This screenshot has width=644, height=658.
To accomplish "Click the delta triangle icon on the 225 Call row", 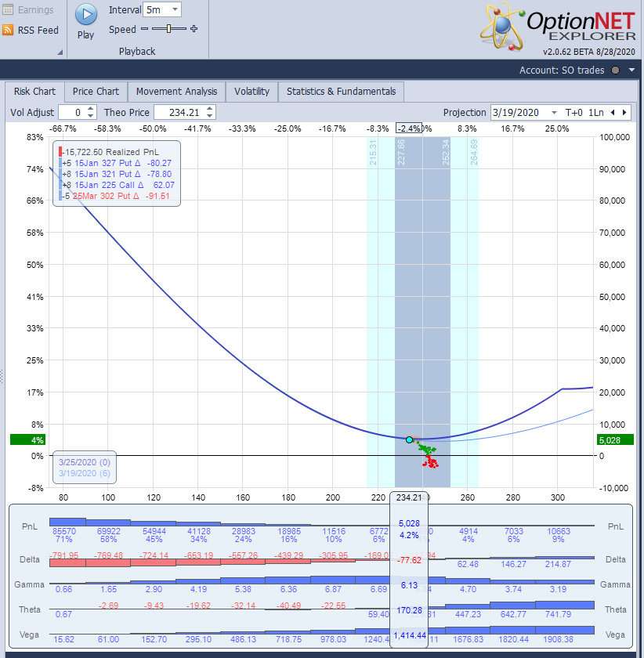I will [141, 185].
